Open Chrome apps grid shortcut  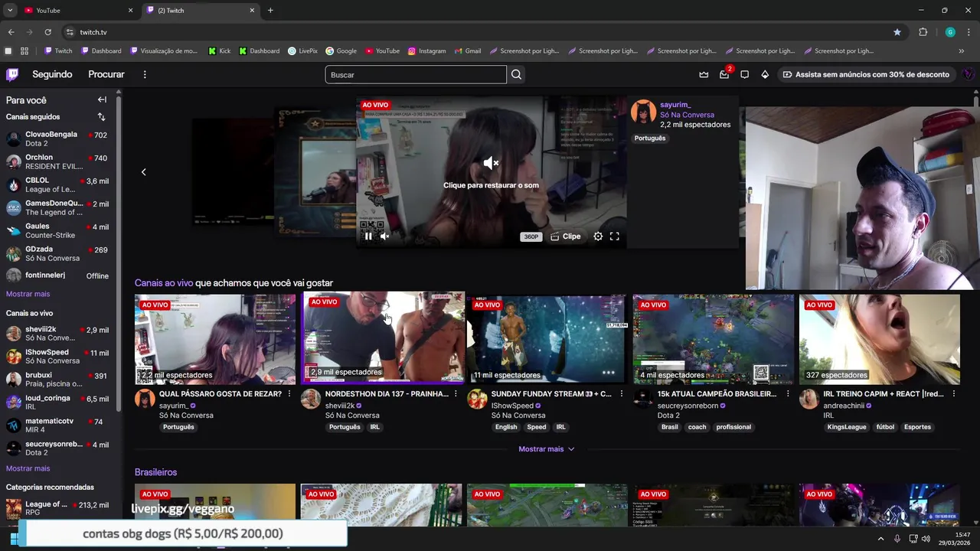(24, 51)
